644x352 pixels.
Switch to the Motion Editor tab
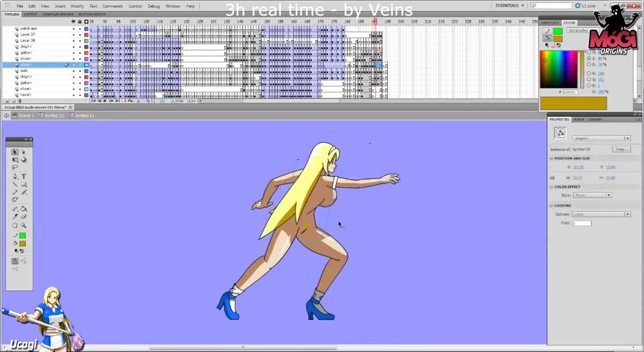(x=92, y=14)
